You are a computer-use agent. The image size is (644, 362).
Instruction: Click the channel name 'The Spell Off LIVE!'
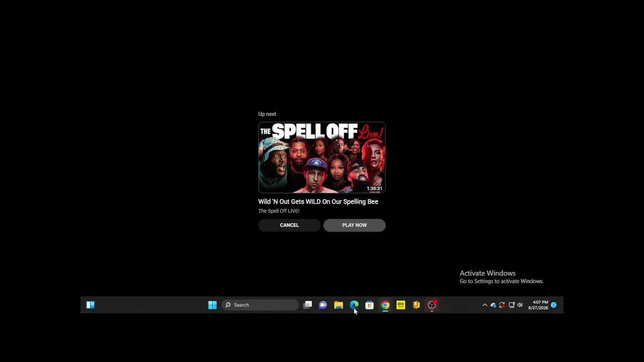click(x=279, y=211)
